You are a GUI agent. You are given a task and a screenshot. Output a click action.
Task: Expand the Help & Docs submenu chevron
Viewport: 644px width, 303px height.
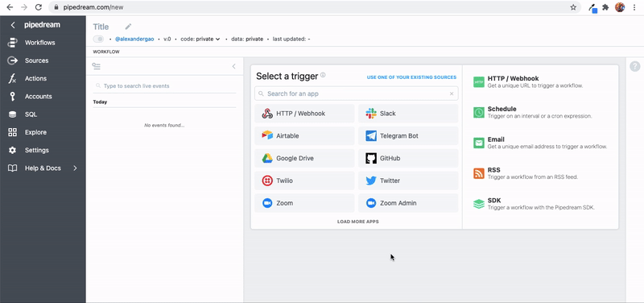(75, 168)
